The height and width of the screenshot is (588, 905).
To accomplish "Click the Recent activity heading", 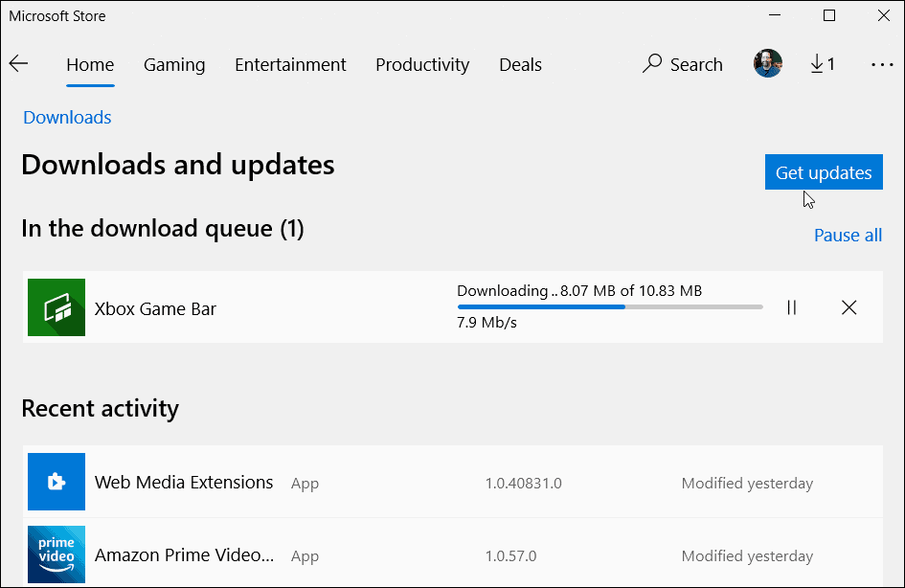I will 100,409.
